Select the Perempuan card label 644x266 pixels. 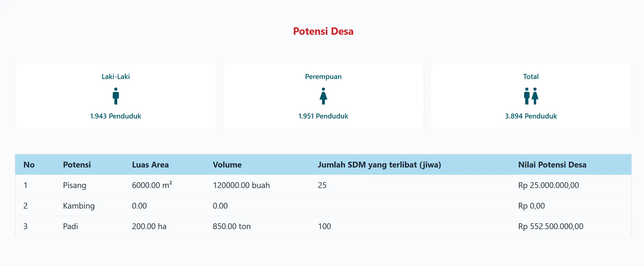pos(323,77)
